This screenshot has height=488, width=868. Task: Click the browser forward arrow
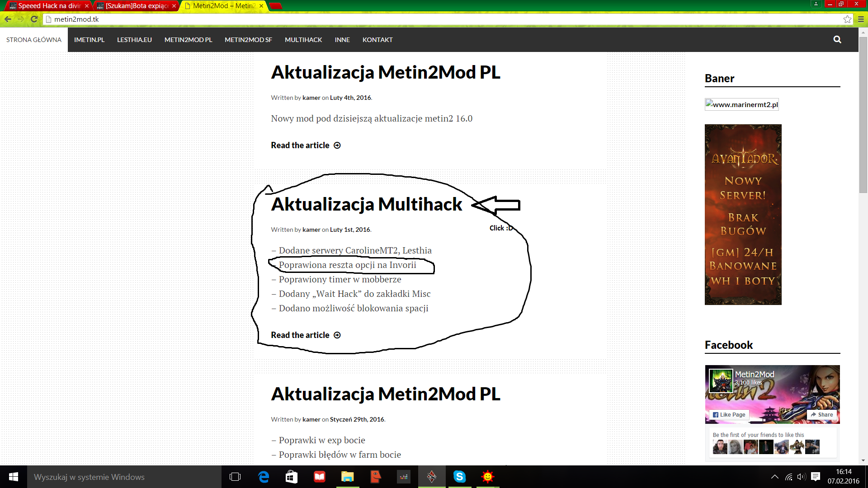[x=21, y=19]
